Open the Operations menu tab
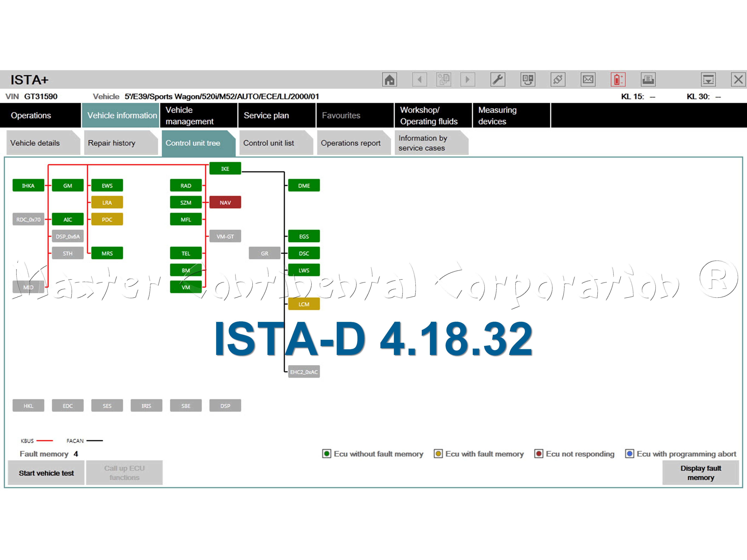The height and width of the screenshot is (560, 747). point(40,115)
